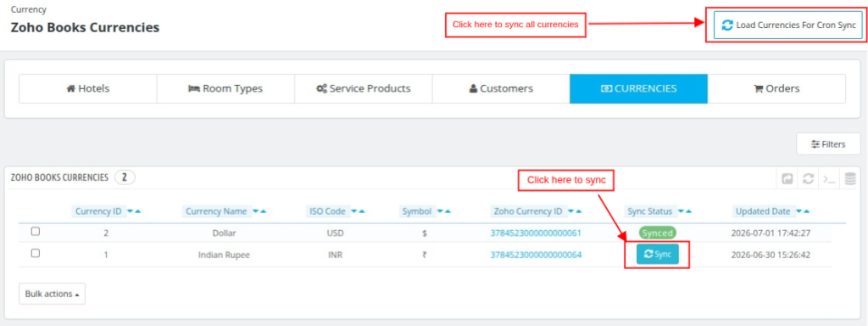Sort Symbol column ascending with up arrow
The width and height of the screenshot is (868, 326).
click(448, 211)
